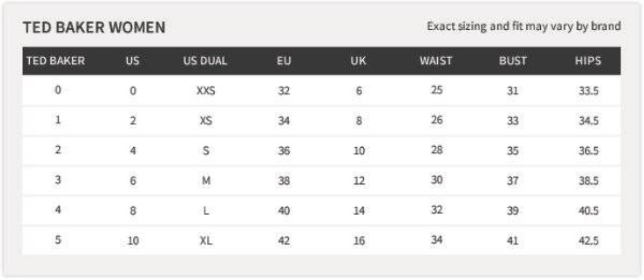Viewport: 644px width, 280px height.
Task: Click the XXS cell in US DUAL
Action: point(205,91)
